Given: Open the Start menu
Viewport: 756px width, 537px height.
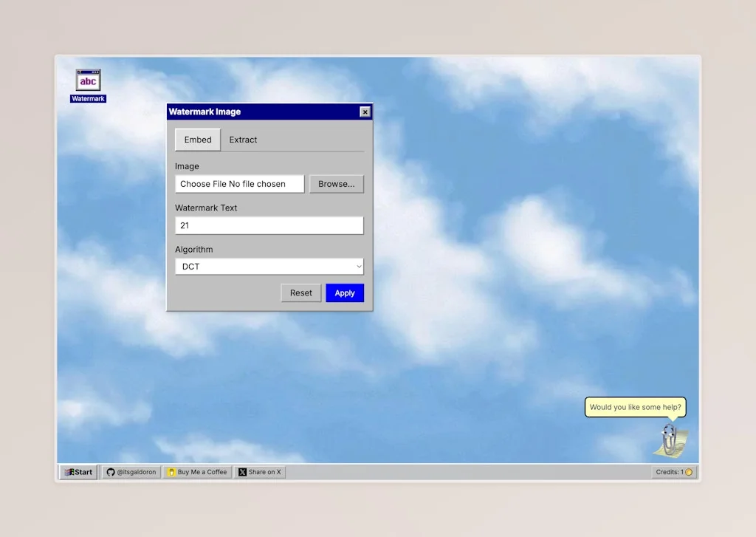Looking at the screenshot, I should click(x=77, y=471).
